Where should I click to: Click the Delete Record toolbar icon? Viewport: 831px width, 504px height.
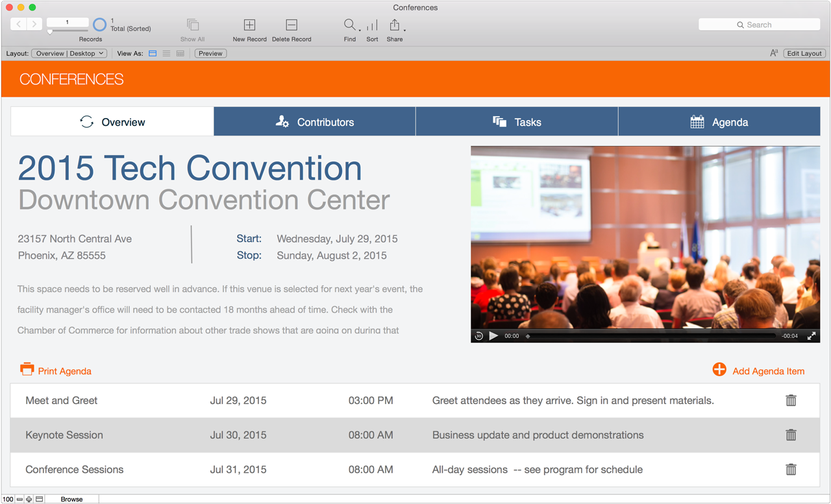(291, 25)
